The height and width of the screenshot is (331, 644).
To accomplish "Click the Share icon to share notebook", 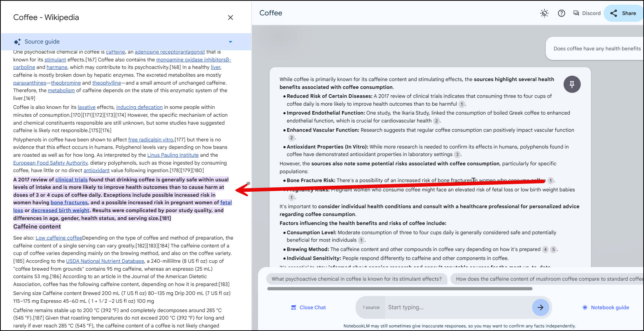I will 614,13.
